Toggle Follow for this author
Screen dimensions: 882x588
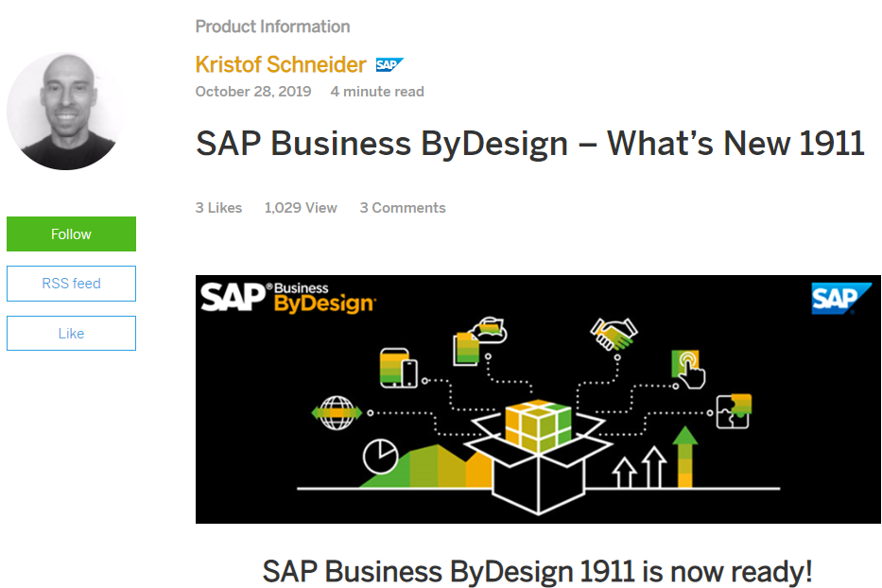click(71, 233)
